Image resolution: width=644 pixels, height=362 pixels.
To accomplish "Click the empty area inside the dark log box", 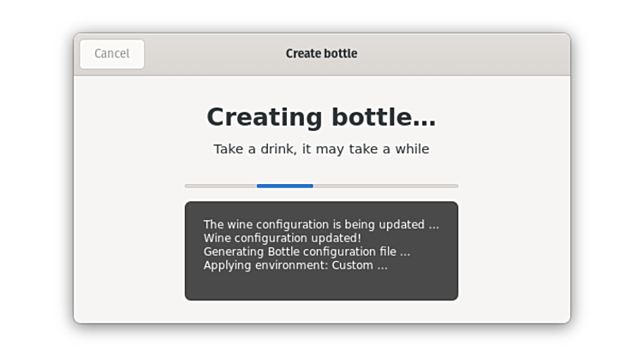I will (x=321, y=285).
